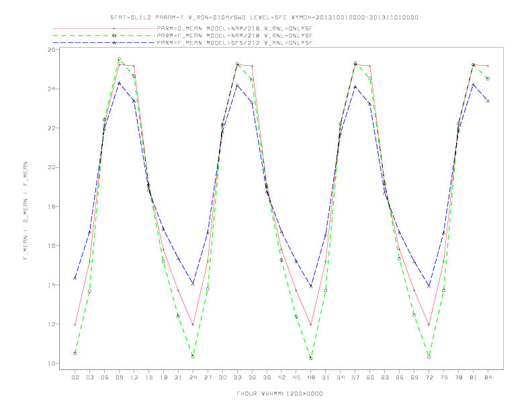Select legend entry PARM=O_MEAN MODEL=NAM/218

234,28
